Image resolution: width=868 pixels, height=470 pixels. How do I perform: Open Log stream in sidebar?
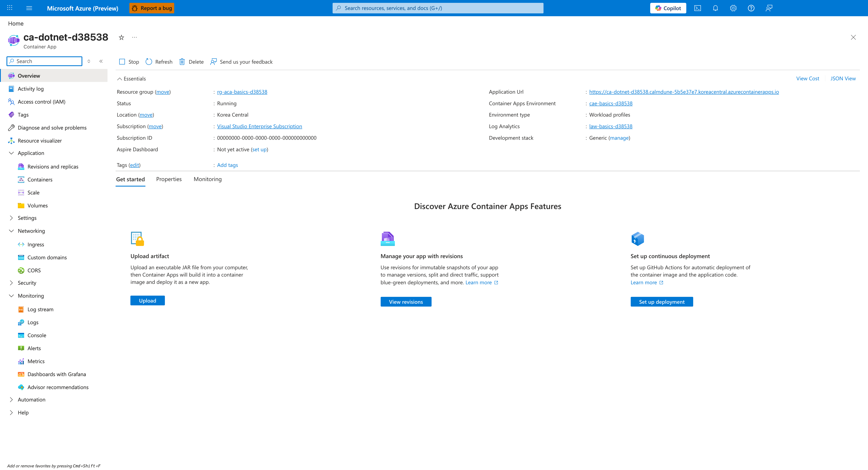40,309
